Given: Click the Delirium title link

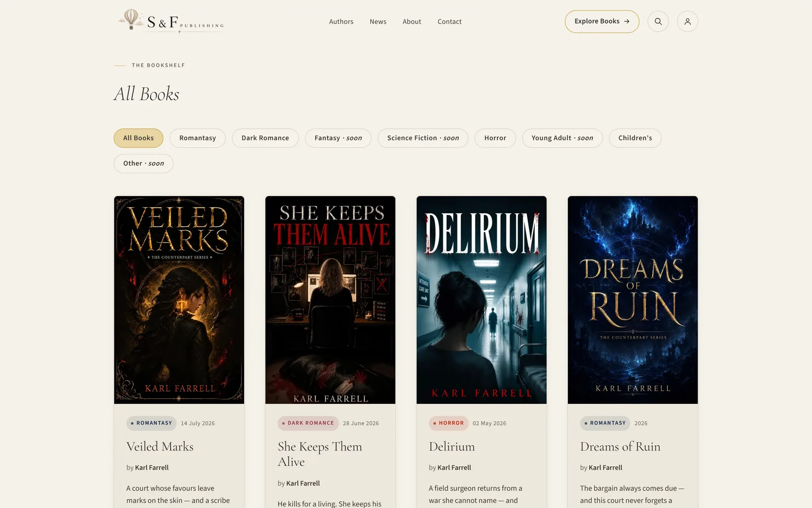Looking at the screenshot, I should [x=452, y=447].
